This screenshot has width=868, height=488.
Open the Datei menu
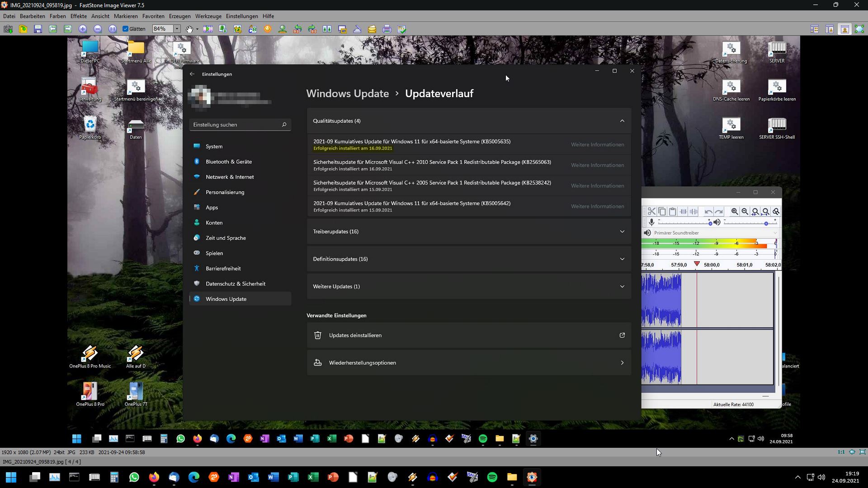[x=9, y=16]
